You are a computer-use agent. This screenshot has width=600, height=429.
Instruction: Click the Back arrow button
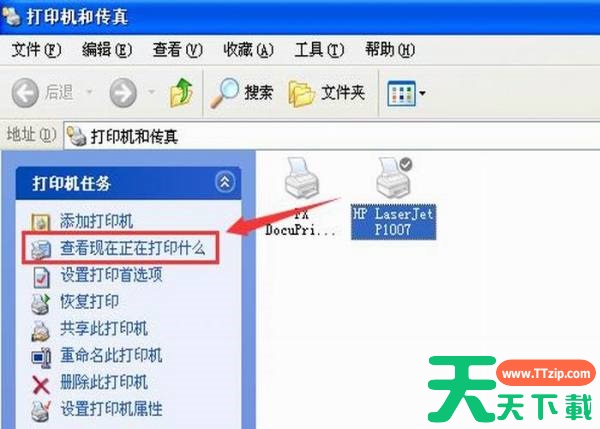pos(25,93)
